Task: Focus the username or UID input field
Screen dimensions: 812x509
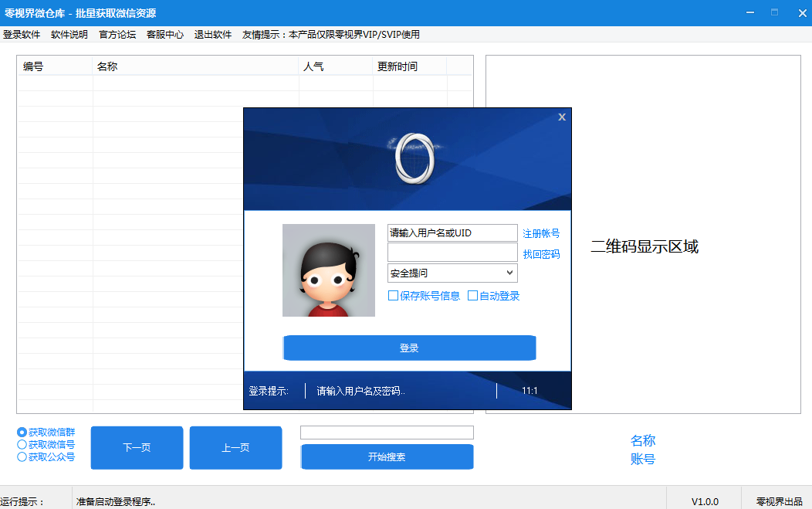Action: (452, 233)
